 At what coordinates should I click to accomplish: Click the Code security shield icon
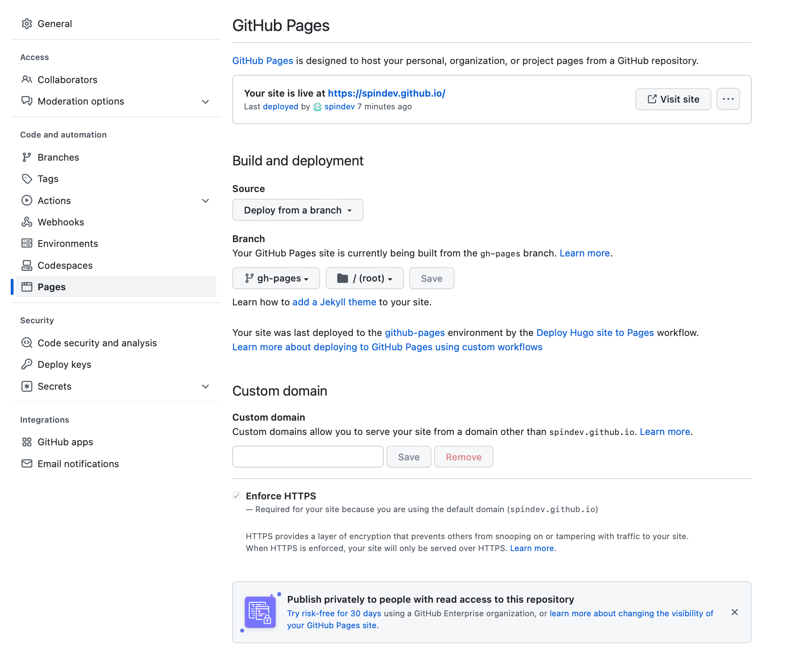pyautogui.click(x=27, y=343)
